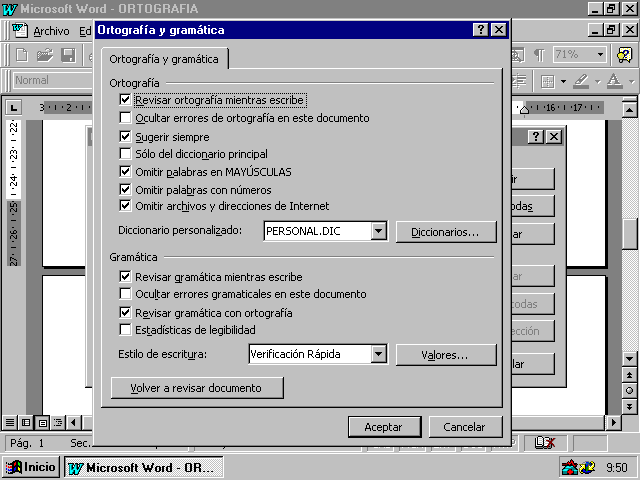The image size is (640, 480).
Task: Enable Ocultar errores de ortografía en este documento
Action: [x=125, y=118]
